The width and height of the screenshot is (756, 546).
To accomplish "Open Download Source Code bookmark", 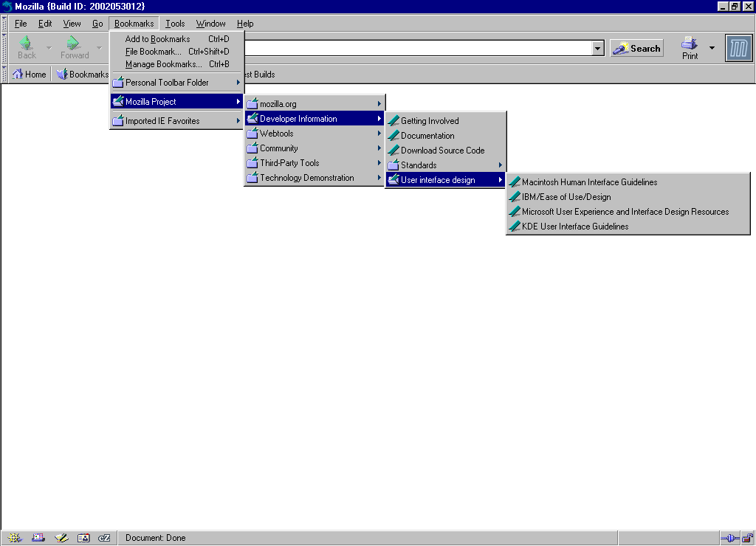I will pos(445,151).
